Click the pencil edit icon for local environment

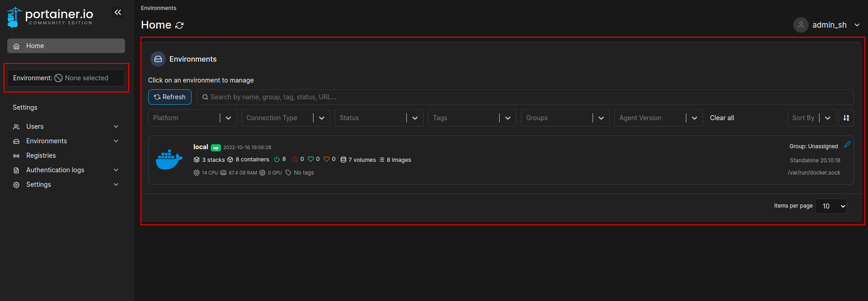(x=847, y=144)
